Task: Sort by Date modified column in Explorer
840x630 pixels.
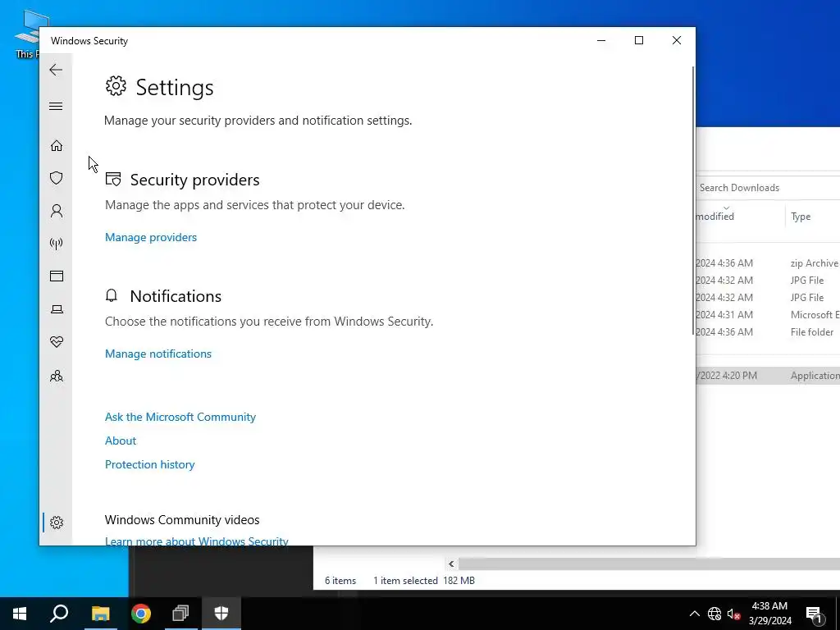Action: click(741, 217)
